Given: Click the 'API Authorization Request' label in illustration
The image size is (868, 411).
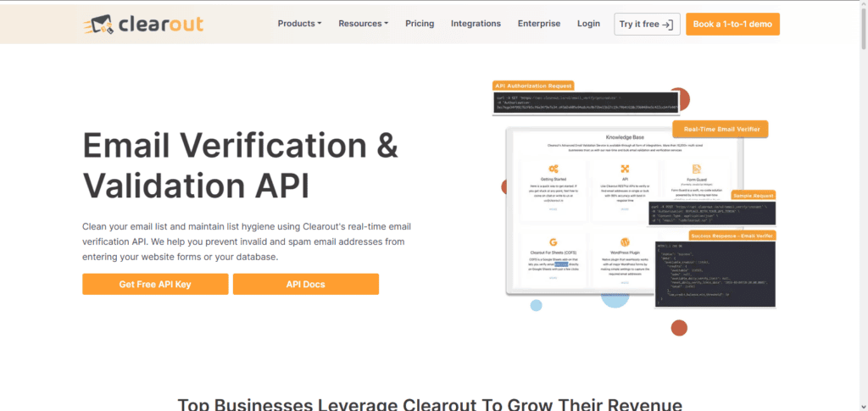Looking at the screenshot, I should click(533, 86).
